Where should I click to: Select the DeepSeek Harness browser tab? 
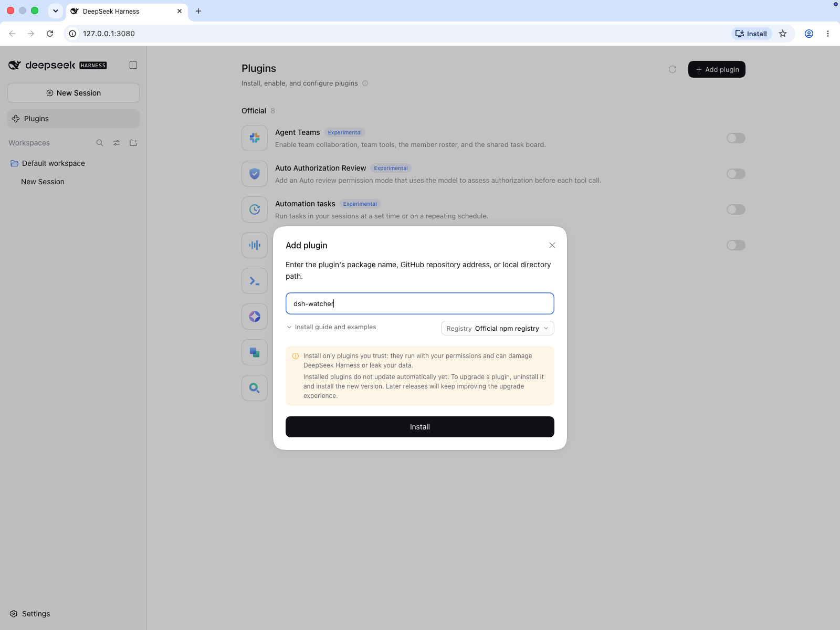127,11
